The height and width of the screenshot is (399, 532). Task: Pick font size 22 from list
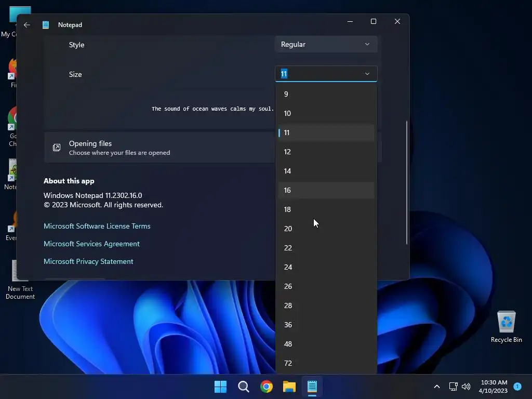coord(326,248)
